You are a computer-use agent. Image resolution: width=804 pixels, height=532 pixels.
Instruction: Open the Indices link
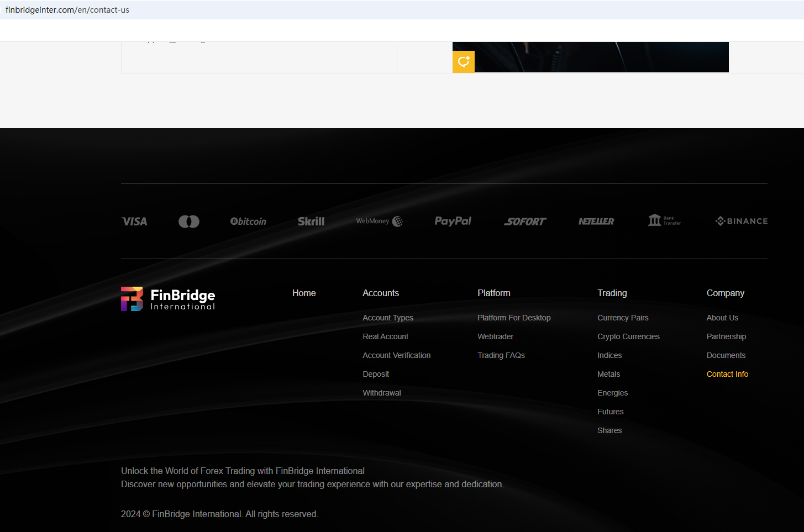coord(609,355)
